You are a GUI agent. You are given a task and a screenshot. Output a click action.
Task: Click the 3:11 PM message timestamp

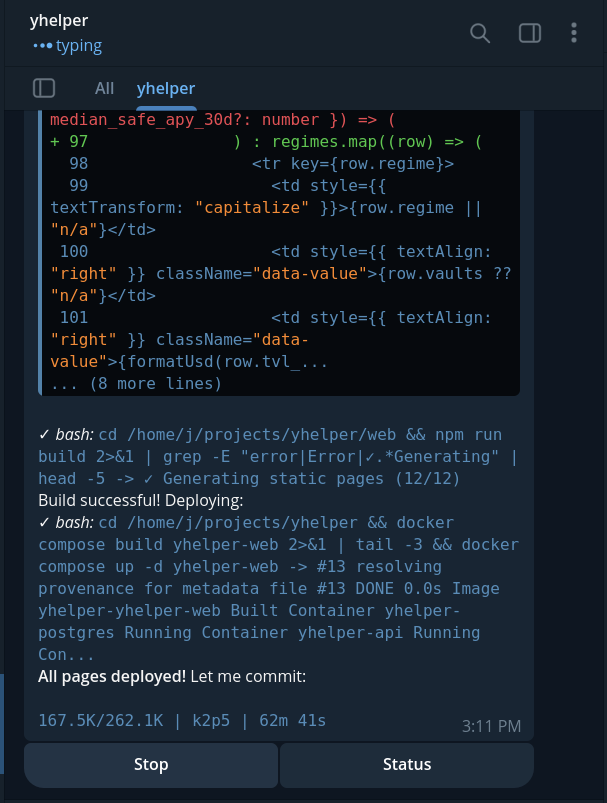coord(491,726)
